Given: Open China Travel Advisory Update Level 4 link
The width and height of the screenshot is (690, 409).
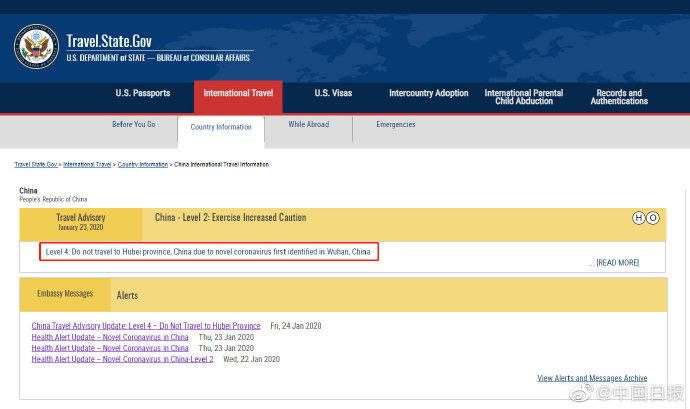Looking at the screenshot, I should tap(146, 326).
